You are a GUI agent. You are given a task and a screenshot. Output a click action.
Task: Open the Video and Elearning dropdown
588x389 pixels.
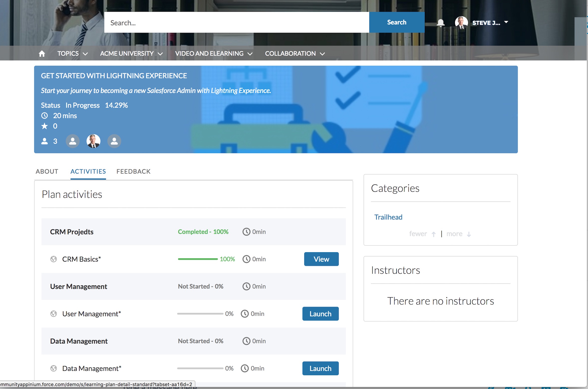point(214,53)
